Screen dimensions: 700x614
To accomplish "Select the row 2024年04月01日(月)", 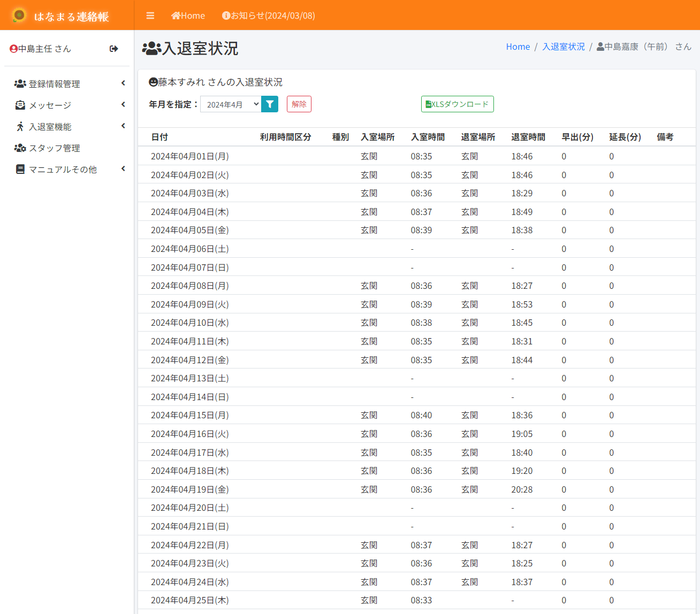I will tap(417, 156).
